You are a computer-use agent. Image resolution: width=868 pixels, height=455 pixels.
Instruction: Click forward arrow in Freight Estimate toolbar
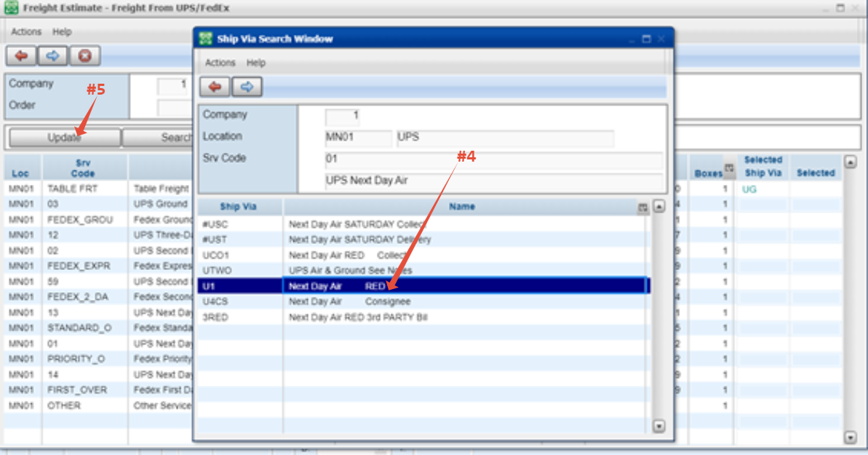coord(52,55)
